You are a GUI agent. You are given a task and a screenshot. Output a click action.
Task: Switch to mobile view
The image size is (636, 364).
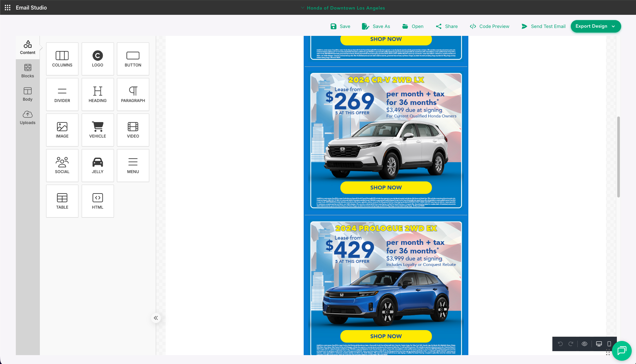[609, 344]
